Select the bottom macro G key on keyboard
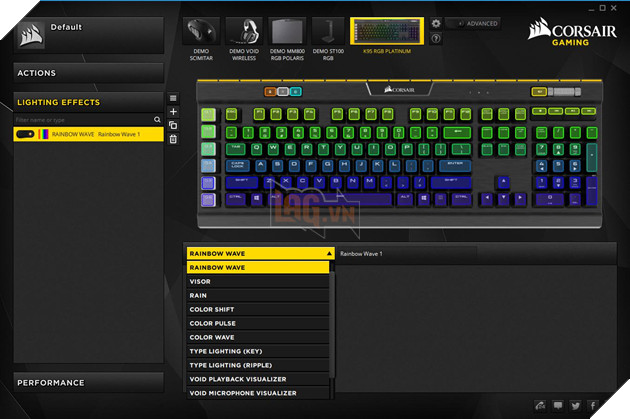Screen dimensions: 630x419 (208, 200)
